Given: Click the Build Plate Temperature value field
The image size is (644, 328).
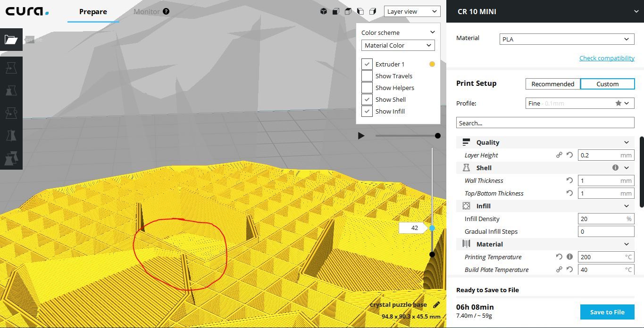Looking at the screenshot, I should (606, 270).
